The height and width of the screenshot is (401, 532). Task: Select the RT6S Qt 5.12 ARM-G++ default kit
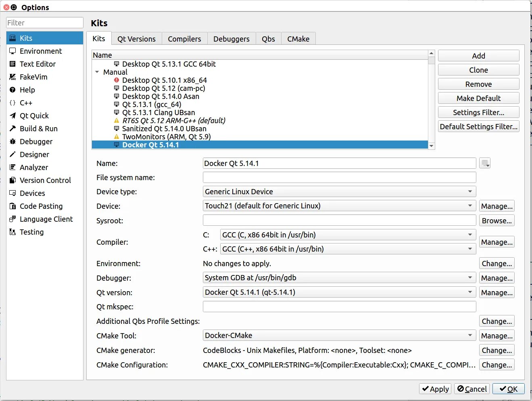click(x=260, y=120)
